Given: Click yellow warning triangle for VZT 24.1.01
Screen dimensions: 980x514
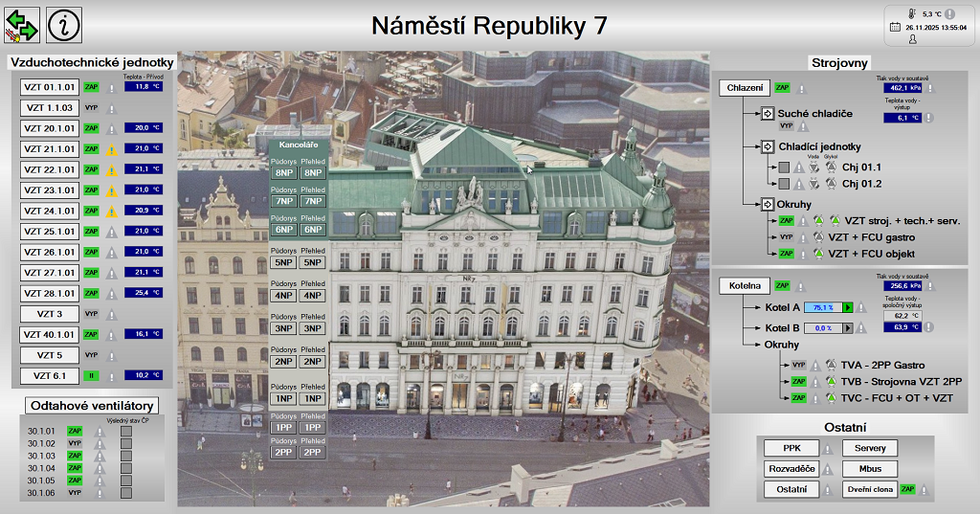Looking at the screenshot, I should pos(112,212).
